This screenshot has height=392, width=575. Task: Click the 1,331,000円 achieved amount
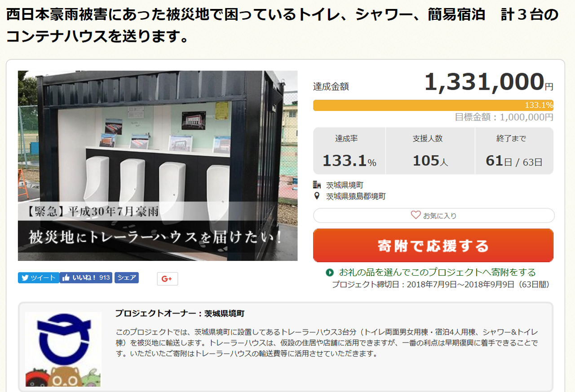pos(489,83)
